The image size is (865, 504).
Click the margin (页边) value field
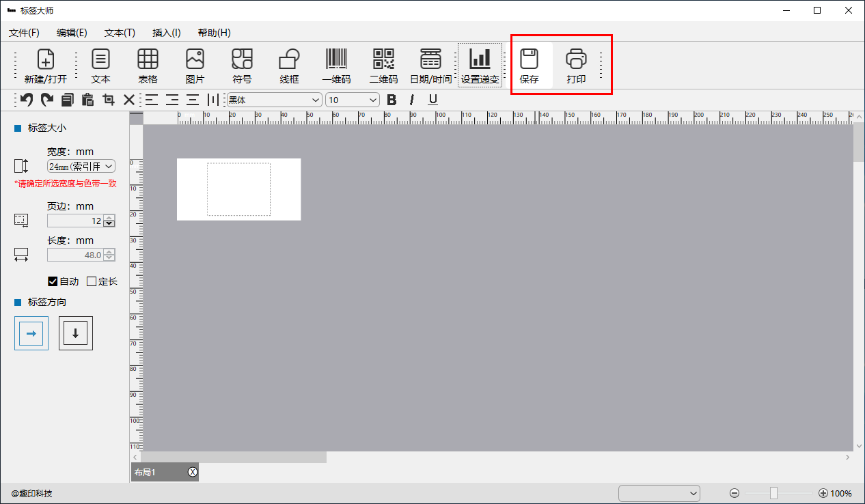75,221
